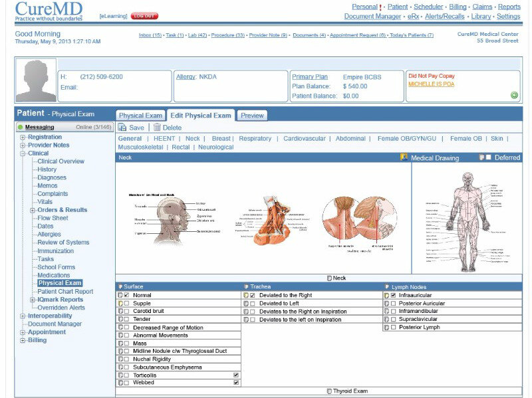The height and width of the screenshot is (398, 532).
Task: Uncheck Deviated to the Right checkbox
Action: click(253, 295)
